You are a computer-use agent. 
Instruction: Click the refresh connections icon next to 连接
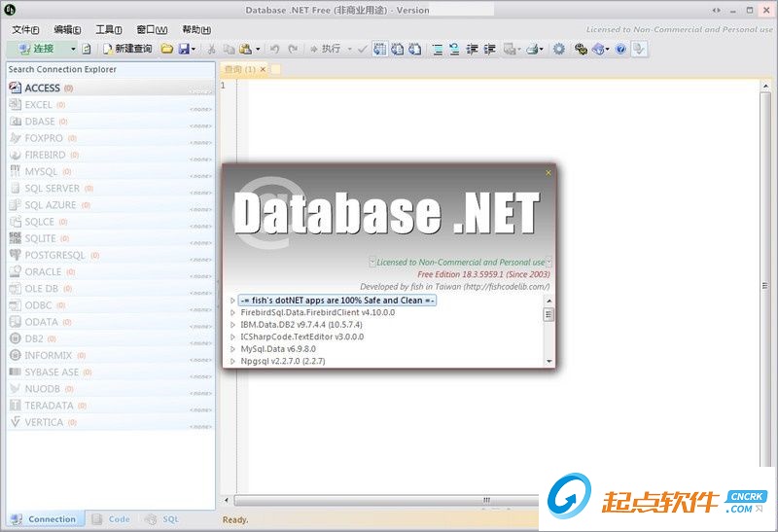(87, 49)
